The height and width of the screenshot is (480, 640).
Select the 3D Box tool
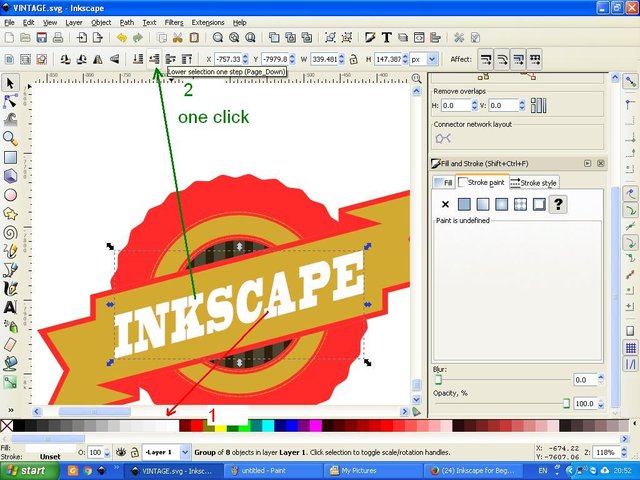pyautogui.click(x=10, y=176)
